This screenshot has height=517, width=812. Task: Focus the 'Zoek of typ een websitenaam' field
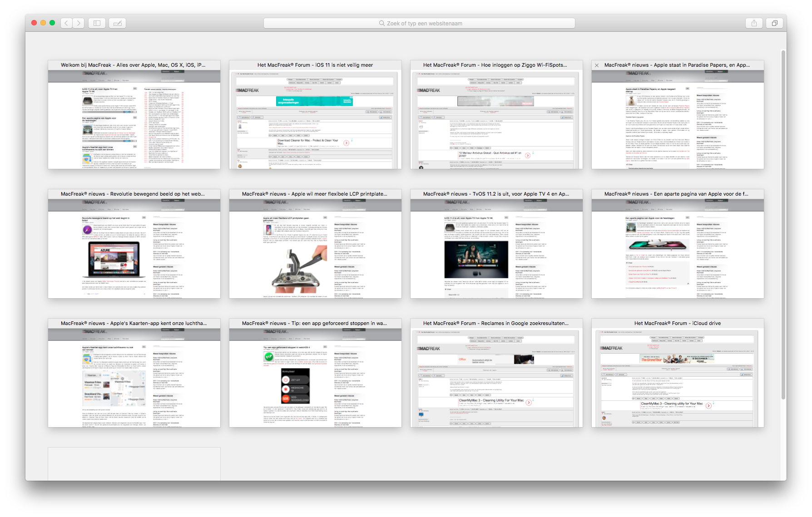click(x=419, y=23)
